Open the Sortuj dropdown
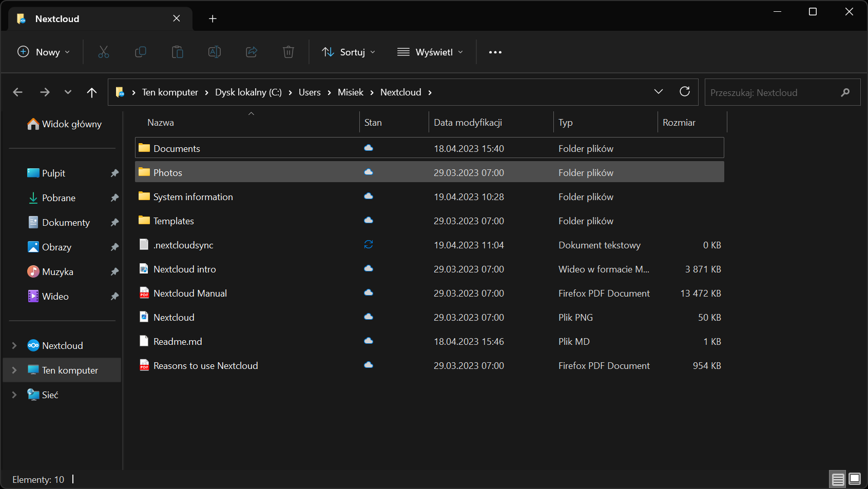Viewport: 868px width, 489px height. (x=349, y=52)
